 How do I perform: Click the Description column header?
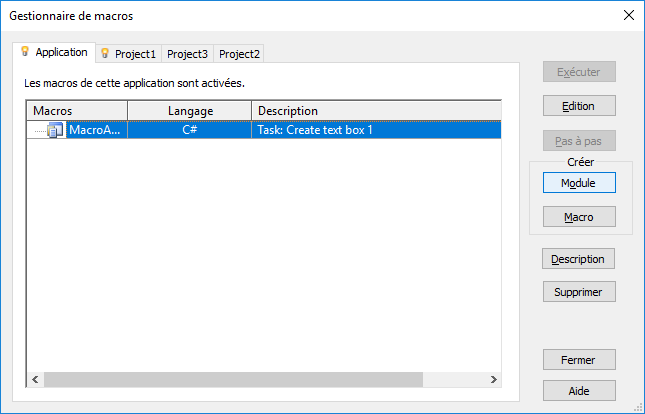pyautogui.click(x=375, y=111)
